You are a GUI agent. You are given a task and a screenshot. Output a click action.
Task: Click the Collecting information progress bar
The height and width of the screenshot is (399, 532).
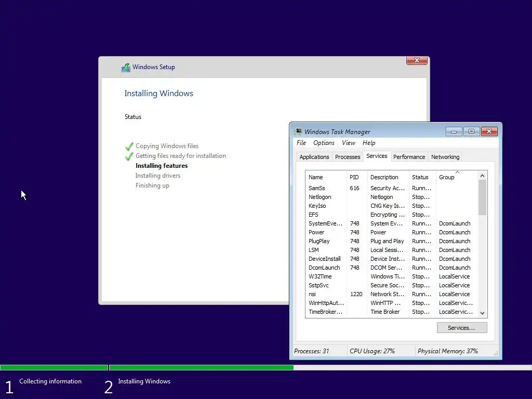tap(54, 367)
